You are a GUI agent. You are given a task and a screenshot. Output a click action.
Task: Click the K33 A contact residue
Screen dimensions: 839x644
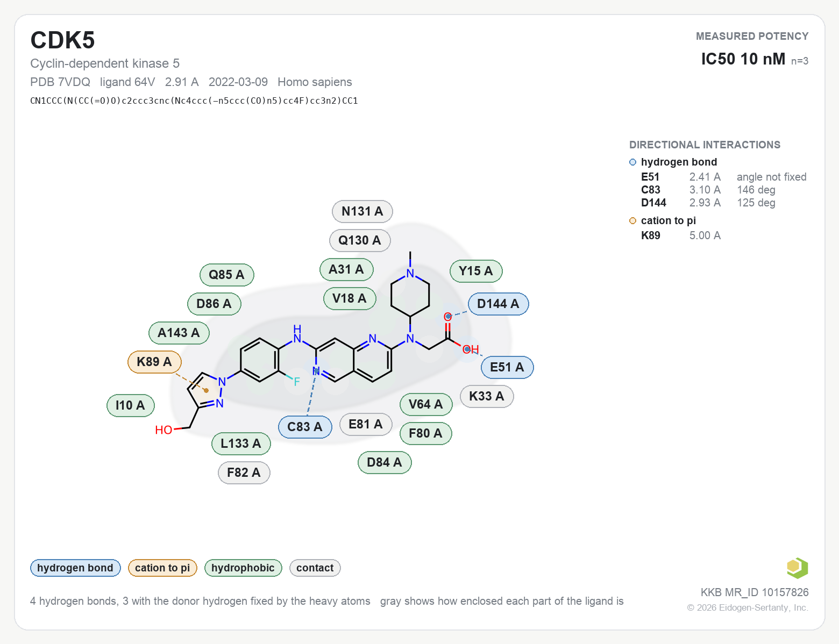[x=487, y=396]
